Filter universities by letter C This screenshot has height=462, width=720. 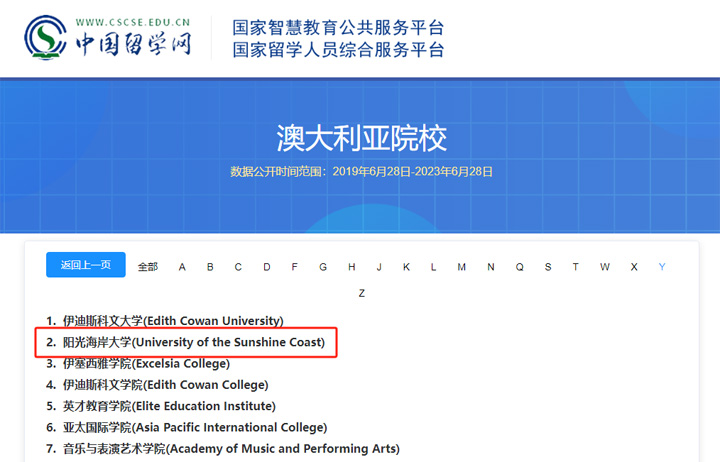point(238,267)
